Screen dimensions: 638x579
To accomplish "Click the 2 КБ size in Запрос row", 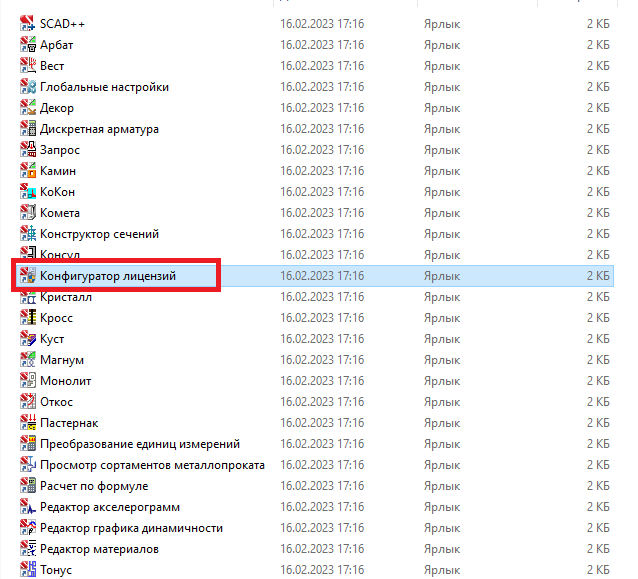I will click(x=598, y=150).
